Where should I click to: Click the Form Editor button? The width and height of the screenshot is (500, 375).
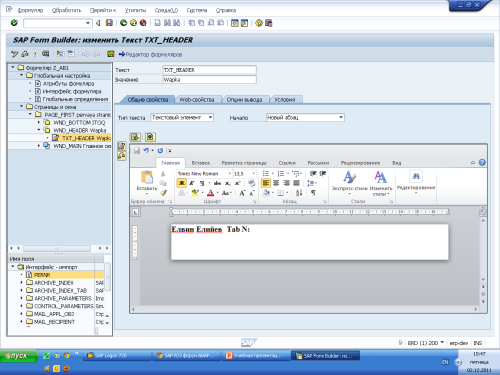click(150, 54)
